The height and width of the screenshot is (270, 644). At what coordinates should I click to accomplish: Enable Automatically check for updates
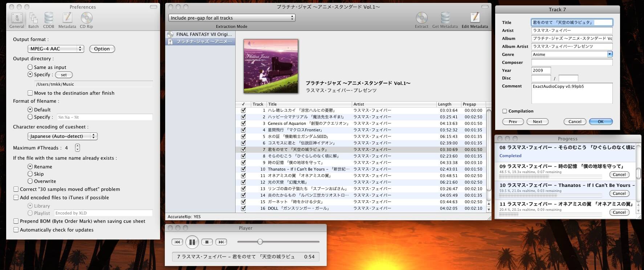point(16,230)
